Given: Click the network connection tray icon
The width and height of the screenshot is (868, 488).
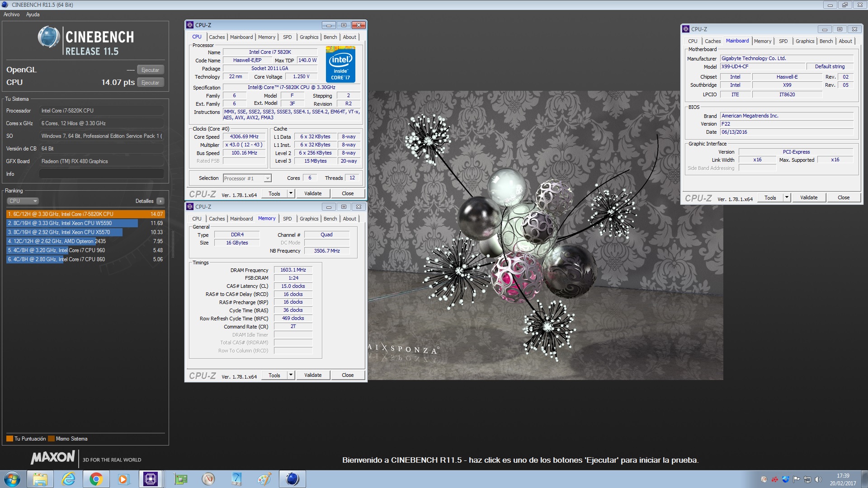Looking at the screenshot, I should 807,479.
